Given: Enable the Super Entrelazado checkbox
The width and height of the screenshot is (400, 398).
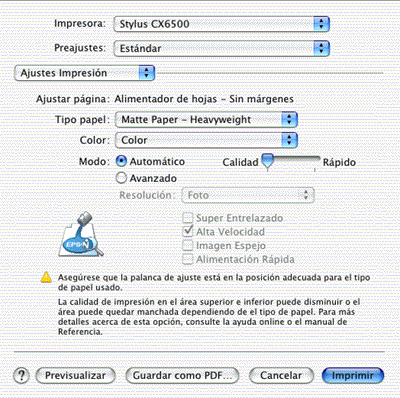Looking at the screenshot, I should point(188,218).
